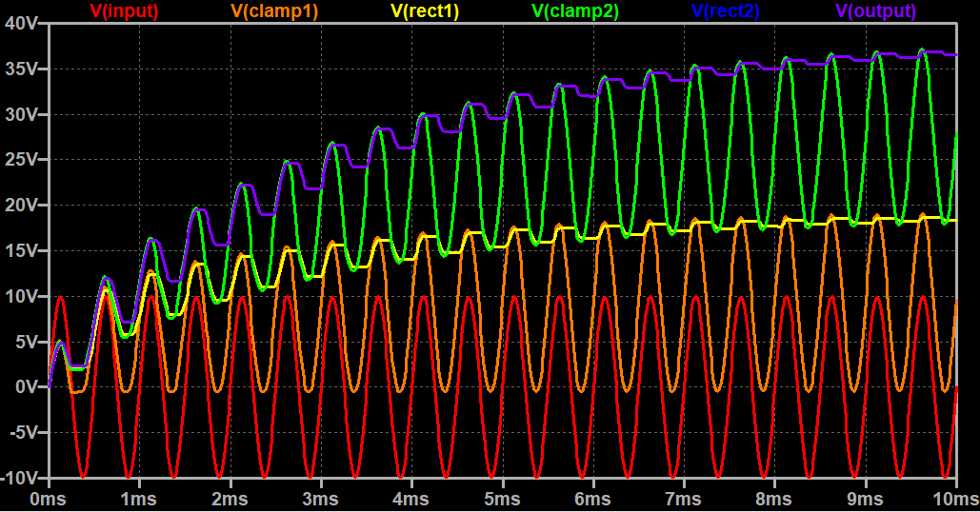This screenshot has width=980, height=512.
Task: Select the orange V(clamp1) trace label
Action: tap(274, 11)
